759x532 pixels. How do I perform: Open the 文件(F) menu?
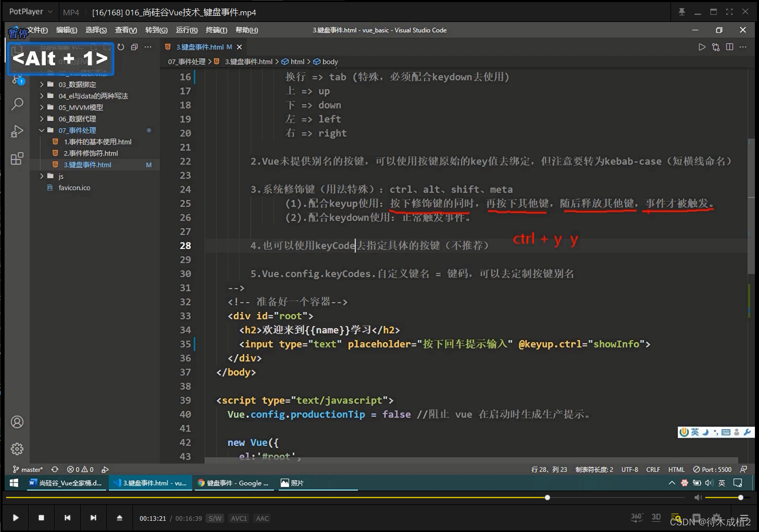point(37,30)
